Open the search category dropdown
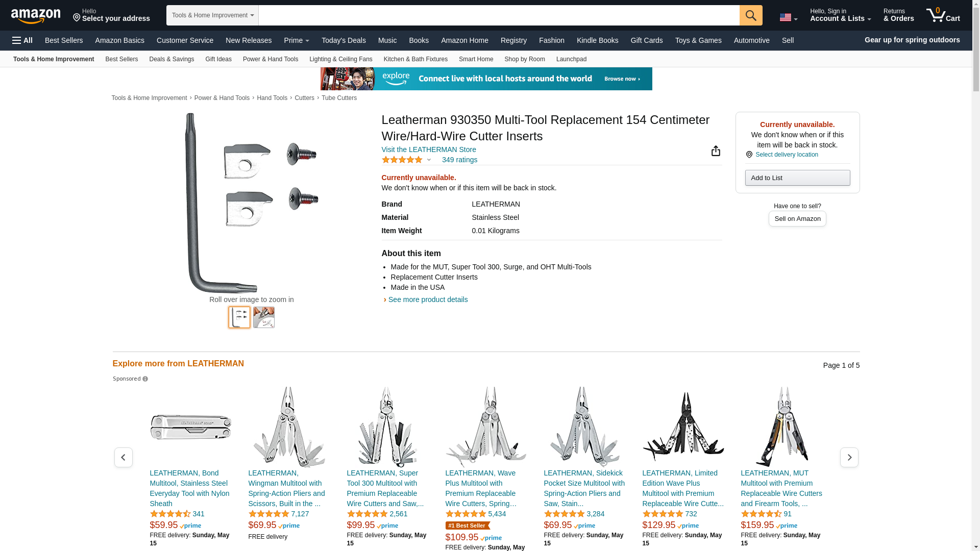This screenshot has height=551, width=980. point(212,15)
